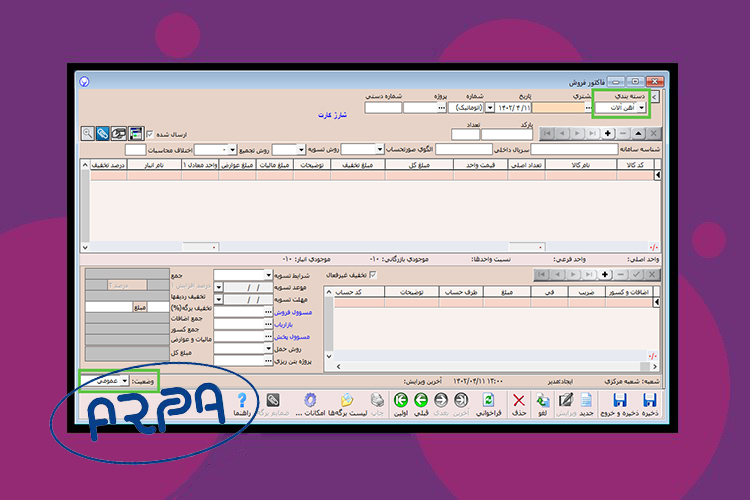750x500 pixels.
Task: Click the شارژ کارت blue text
Action: pyautogui.click(x=332, y=115)
